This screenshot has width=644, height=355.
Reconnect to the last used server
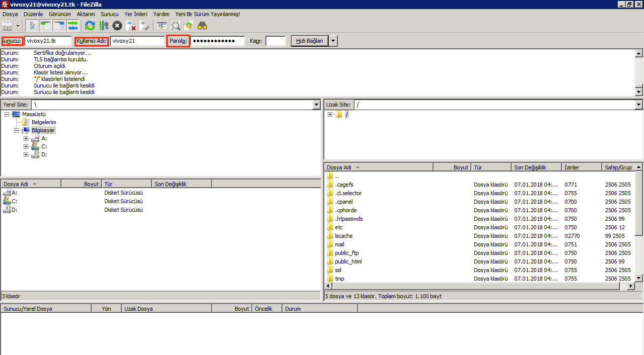coord(144,25)
